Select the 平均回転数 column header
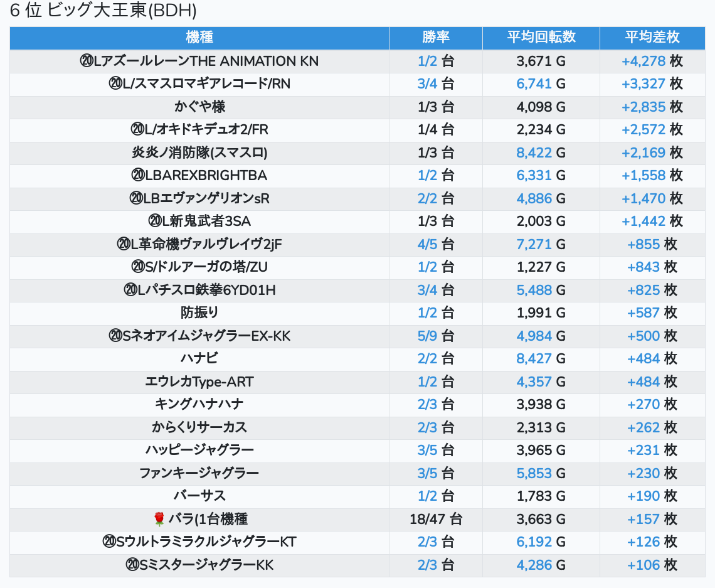The image size is (715, 588). click(x=541, y=37)
